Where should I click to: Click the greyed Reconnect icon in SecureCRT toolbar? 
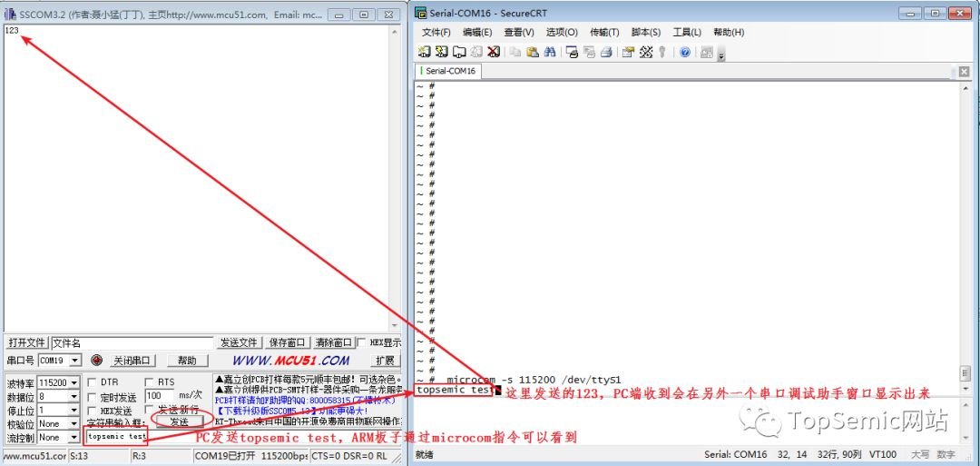(476, 52)
